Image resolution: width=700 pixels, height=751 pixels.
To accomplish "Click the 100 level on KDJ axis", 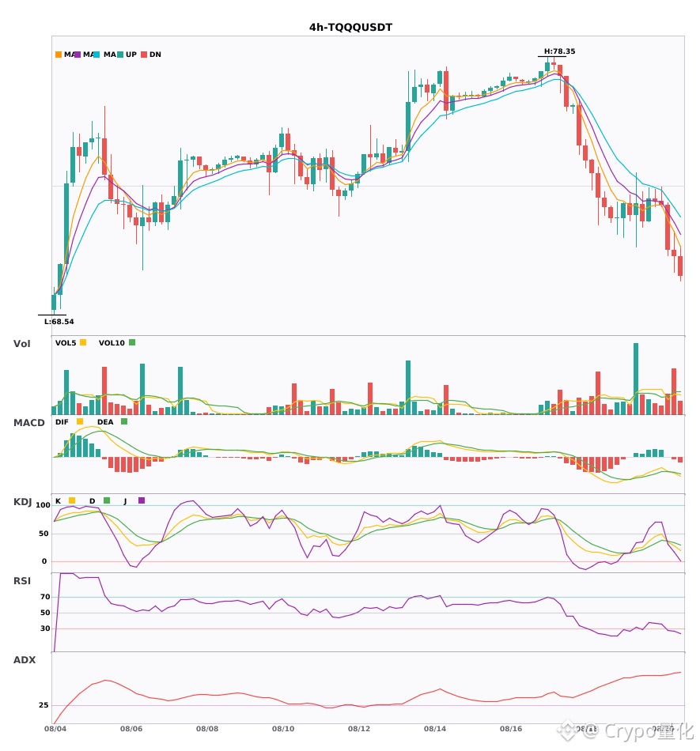I will click(44, 505).
